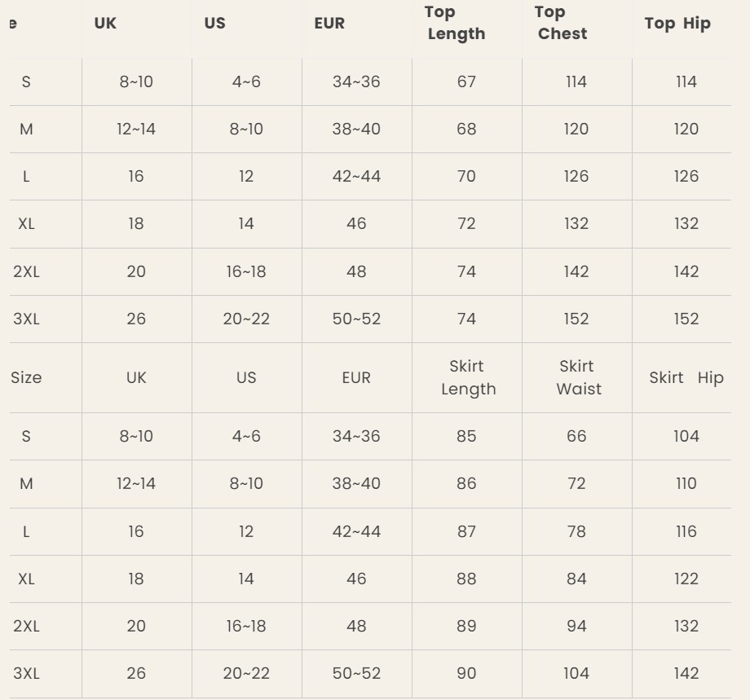Select top length value 72 for XL
This screenshot has width=750, height=700.
[x=466, y=223]
